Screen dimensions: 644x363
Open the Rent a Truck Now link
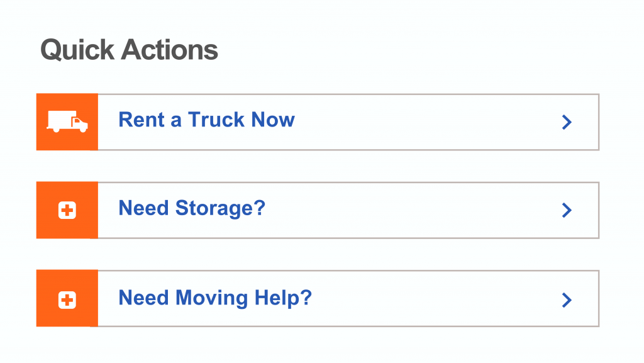[206, 120]
